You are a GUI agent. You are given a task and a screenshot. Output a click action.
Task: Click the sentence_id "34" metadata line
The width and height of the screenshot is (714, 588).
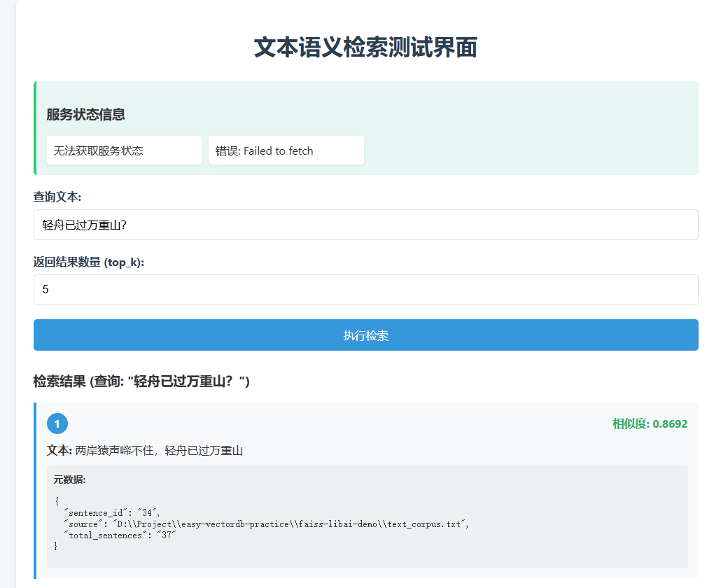[x=111, y=513]
